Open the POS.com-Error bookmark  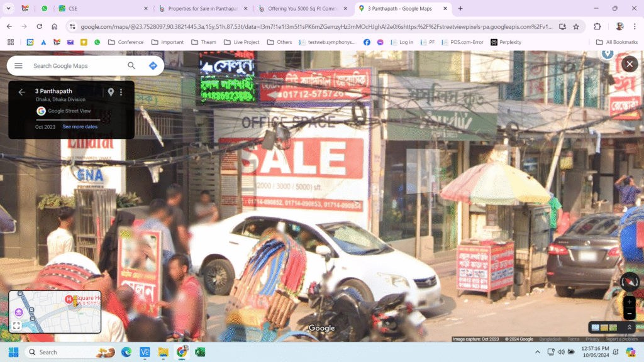[x=462, y=42]
